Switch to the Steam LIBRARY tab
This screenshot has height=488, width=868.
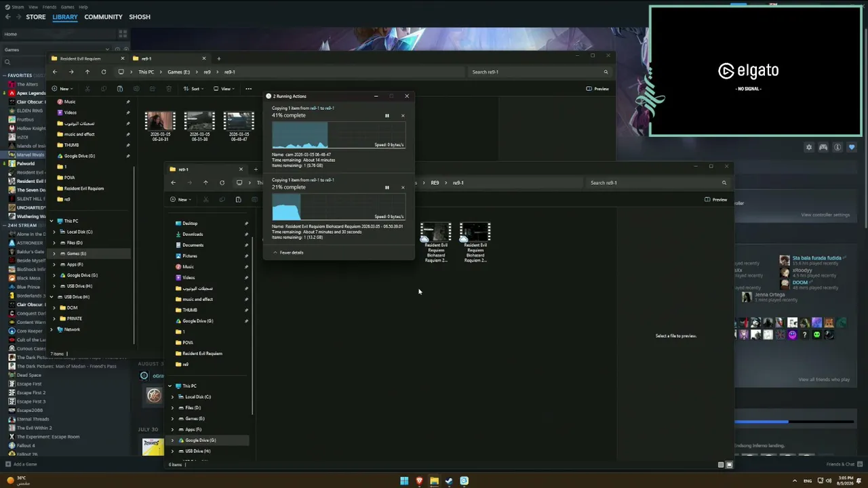65,17
